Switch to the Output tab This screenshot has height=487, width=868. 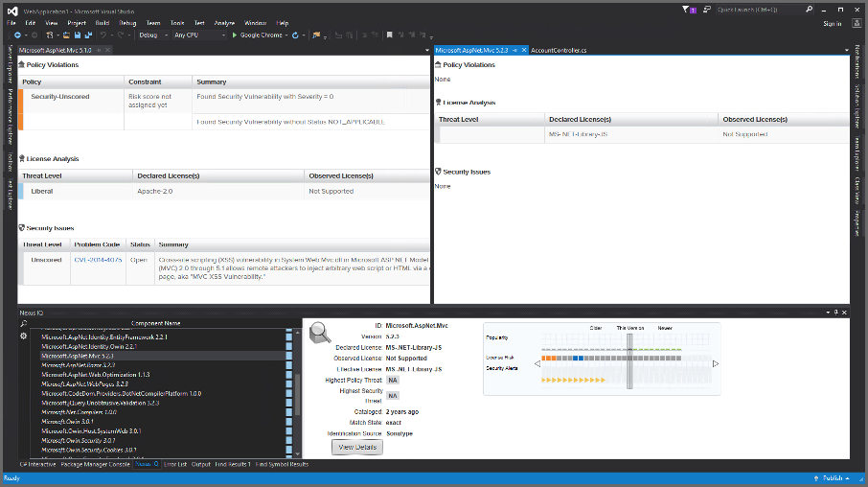(x=201, y=464)
